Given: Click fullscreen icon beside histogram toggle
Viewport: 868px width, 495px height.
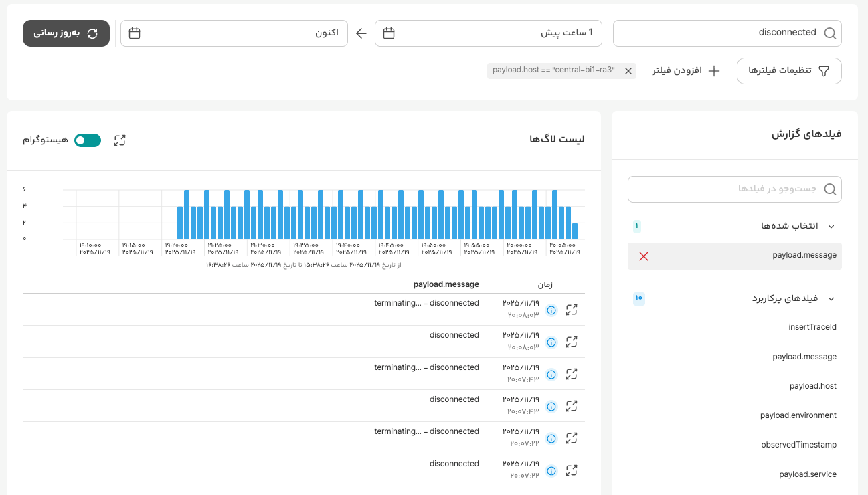Looking at the screenshot, I should pyautogui.click(x=120, y=140).
